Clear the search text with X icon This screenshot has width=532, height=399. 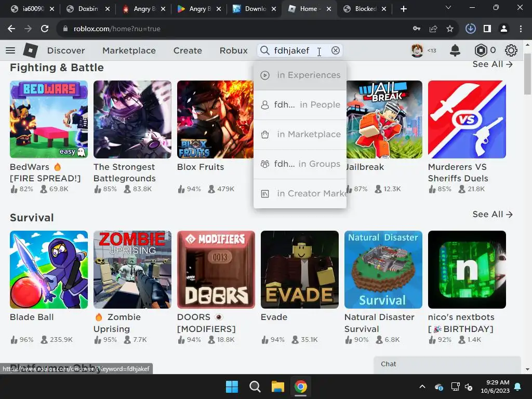tap(335, 50)
